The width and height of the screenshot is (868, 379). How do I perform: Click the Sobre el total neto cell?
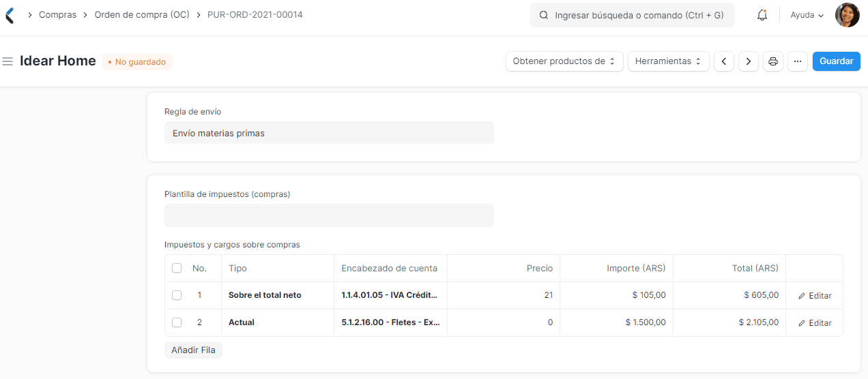click(278, 296)
